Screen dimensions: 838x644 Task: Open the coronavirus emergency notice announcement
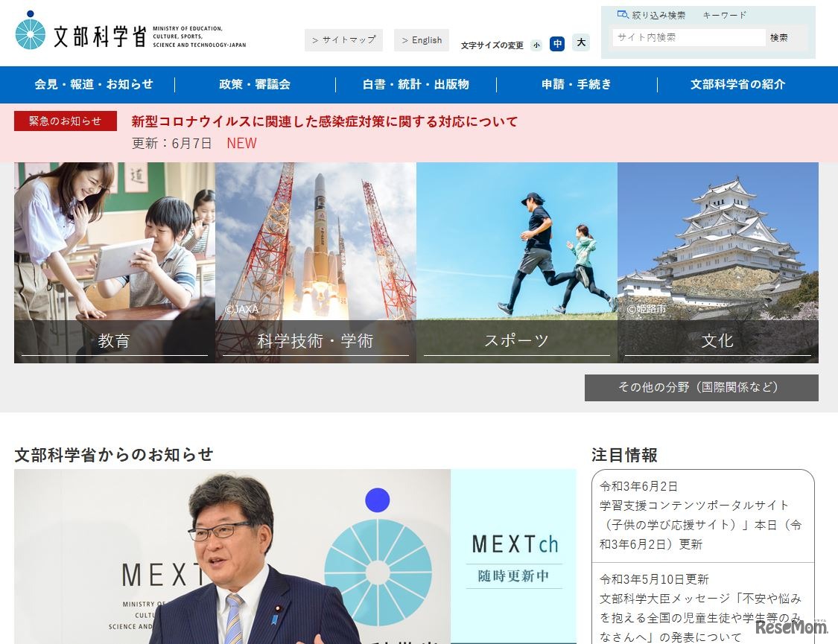tap(324, 121)
